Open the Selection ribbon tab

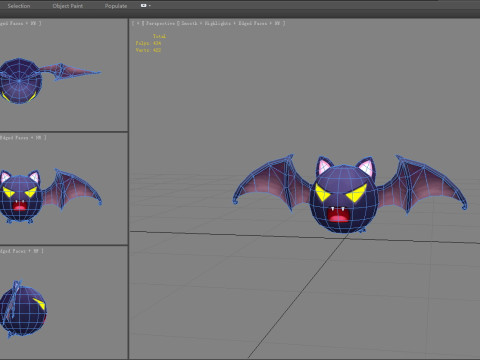[19, 6]
